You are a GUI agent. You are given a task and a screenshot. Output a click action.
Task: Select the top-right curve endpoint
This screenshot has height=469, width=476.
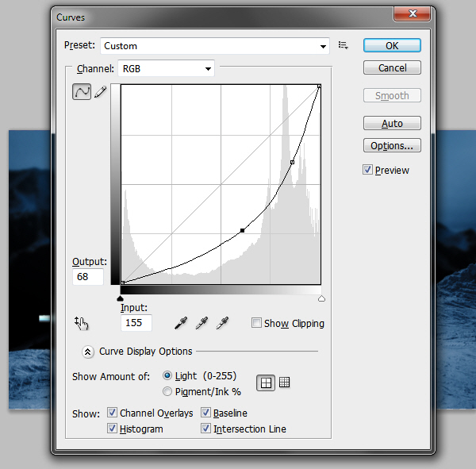[x=320, y=86]
